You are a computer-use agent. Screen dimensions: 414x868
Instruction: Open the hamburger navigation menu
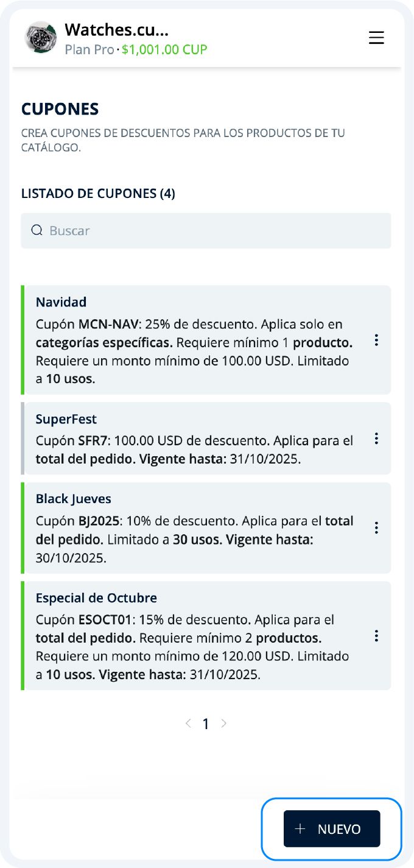pyautogui.click(x=376, y=37)
